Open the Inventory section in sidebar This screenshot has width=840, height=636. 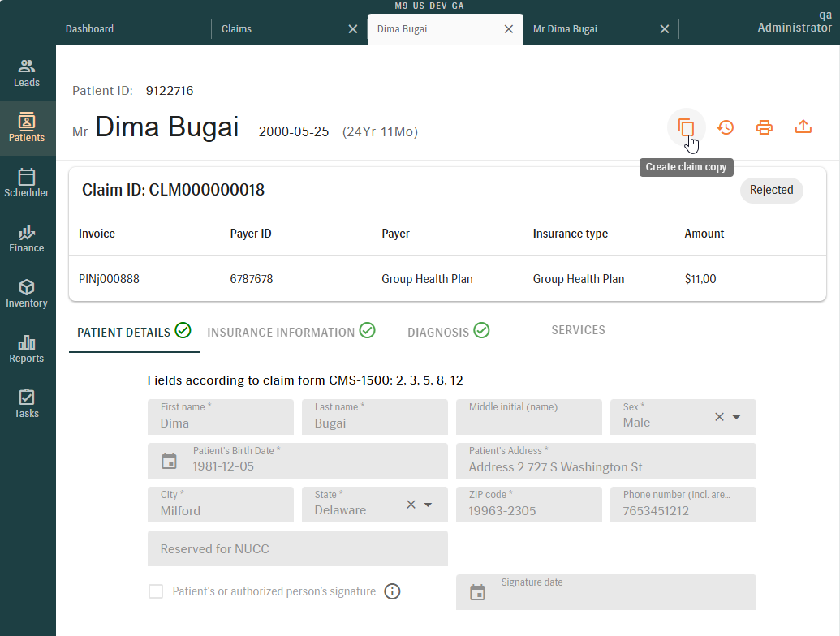27,294
